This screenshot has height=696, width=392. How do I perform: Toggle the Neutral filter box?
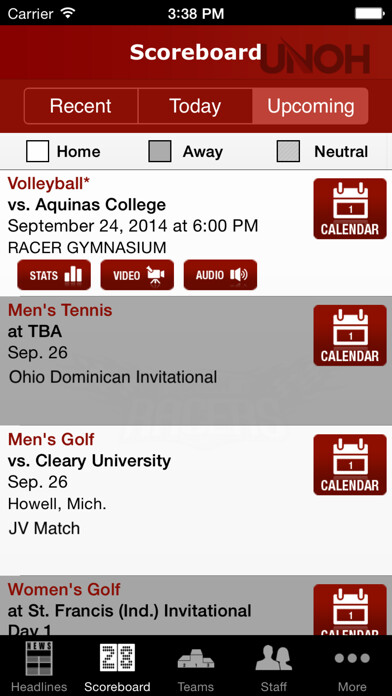point(288,151)
